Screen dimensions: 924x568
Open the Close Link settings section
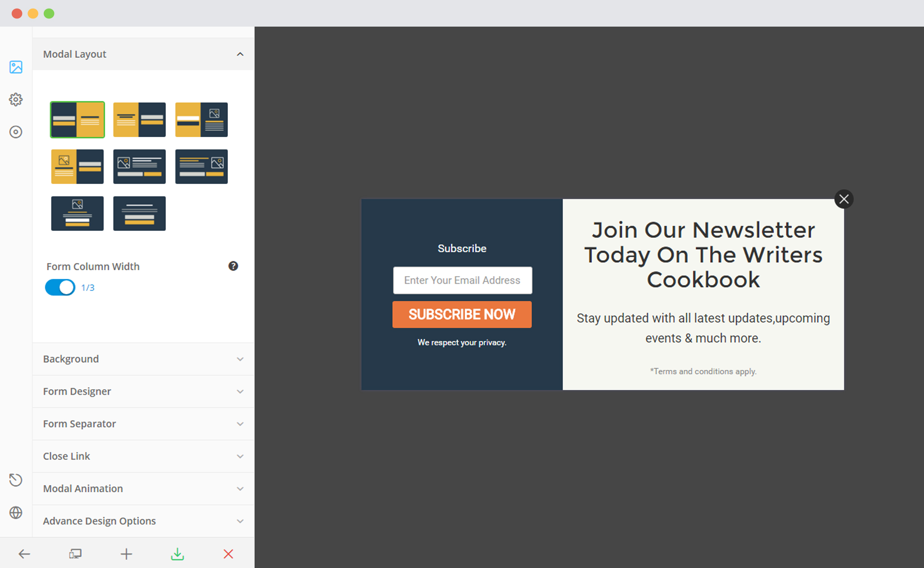point(141,456)
